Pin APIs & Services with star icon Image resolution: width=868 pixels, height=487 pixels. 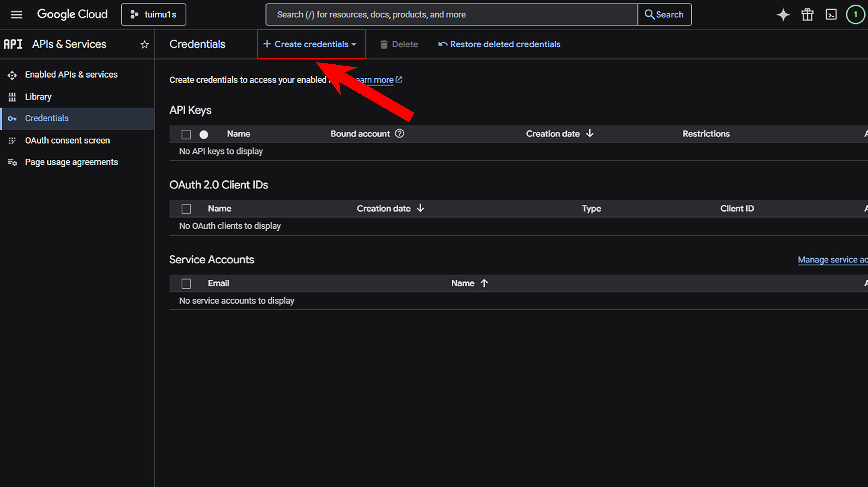pos(145,44)
